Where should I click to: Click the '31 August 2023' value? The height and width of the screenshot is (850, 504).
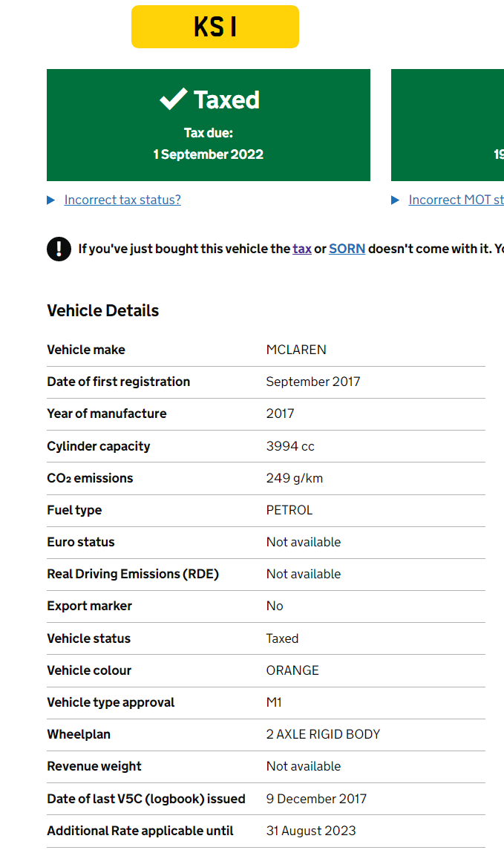coord(311,831)
